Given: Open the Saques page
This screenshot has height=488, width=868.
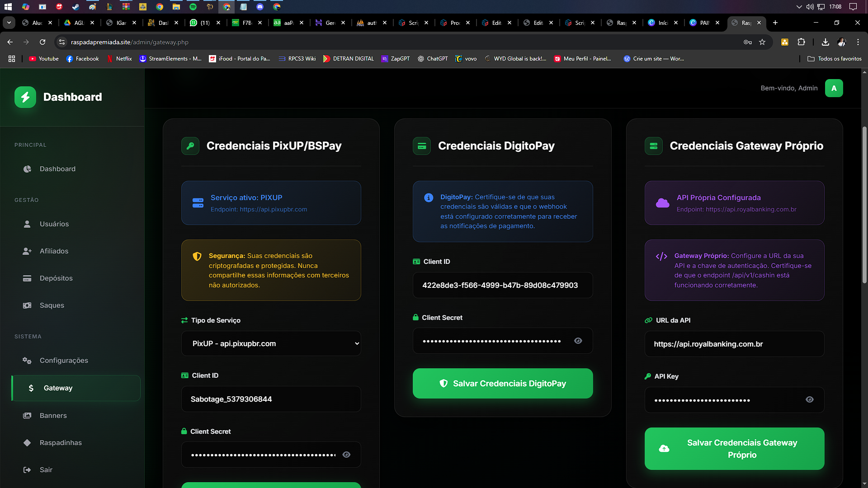Looking at the screenshot, I should click(76, 305).
